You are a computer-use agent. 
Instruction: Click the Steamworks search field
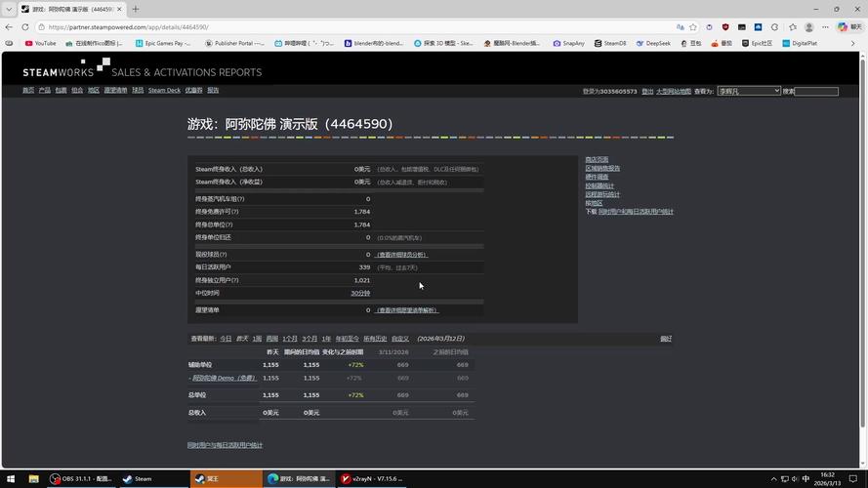pyautogui.click(x=816, y=92)
